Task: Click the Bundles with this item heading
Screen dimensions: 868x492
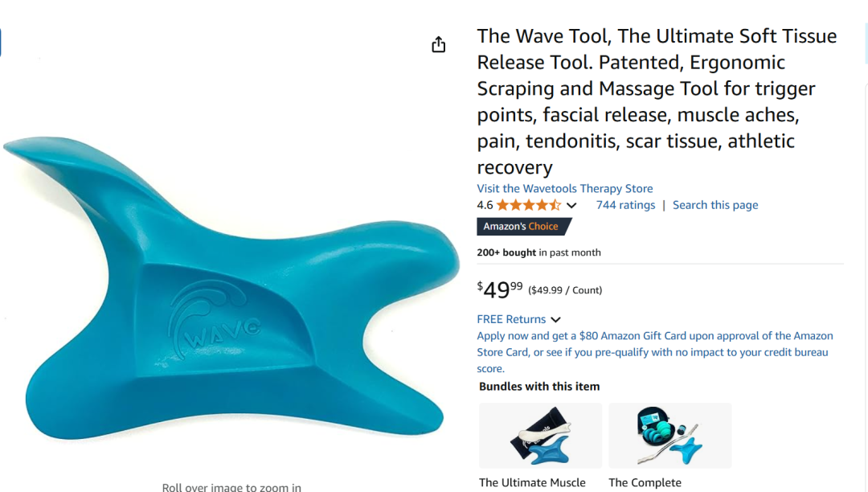Action: (539, 387)
